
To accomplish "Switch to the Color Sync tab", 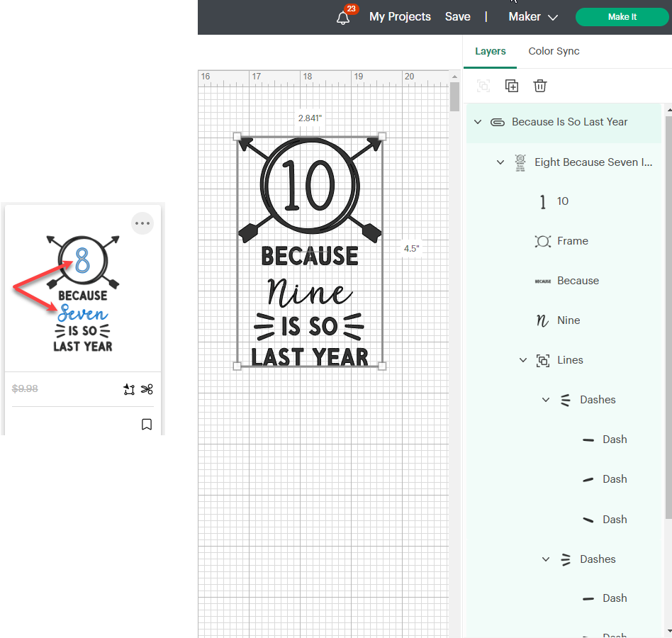I will coord(554,51).
